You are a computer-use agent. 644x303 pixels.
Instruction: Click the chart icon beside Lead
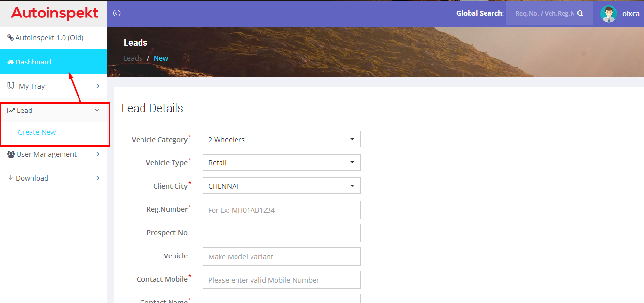click(x=11, y=111)
